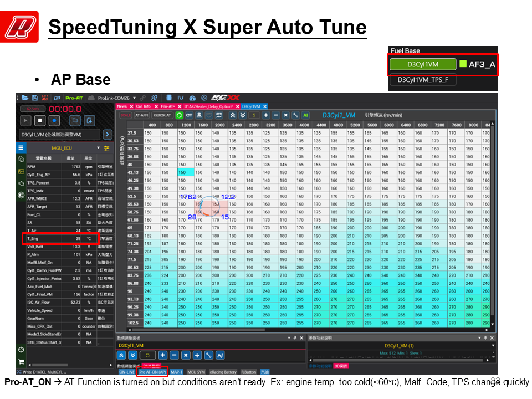Viewport: 532px width, 399px height.
Task: Click the add log file icon
Action: (89, 120)
